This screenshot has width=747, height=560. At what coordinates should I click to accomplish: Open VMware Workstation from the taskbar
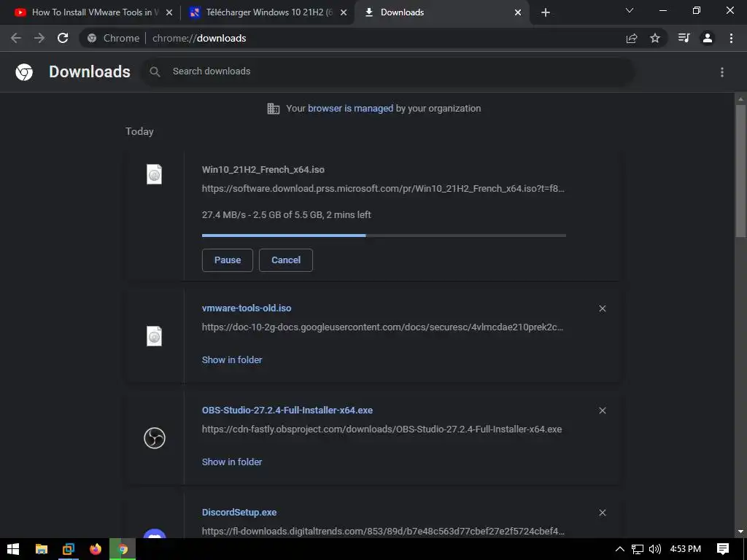68,549
